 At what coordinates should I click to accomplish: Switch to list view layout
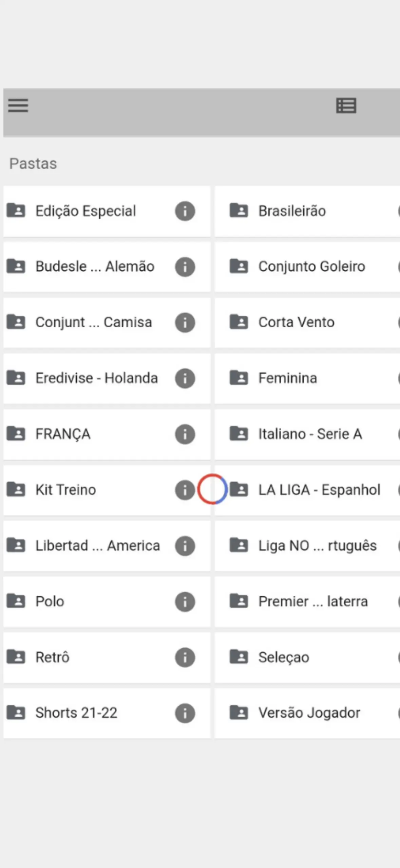click(x=346, y=106)
